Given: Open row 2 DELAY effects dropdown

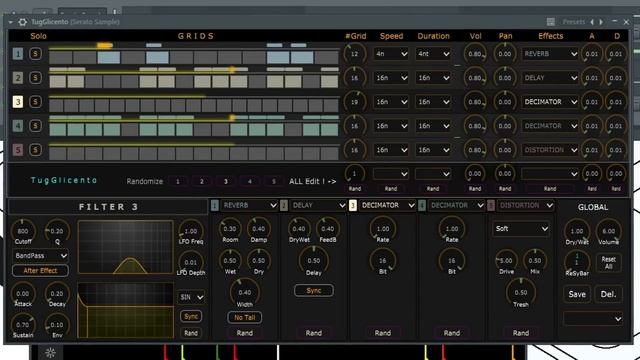Looking at the screenshot, I should click(x=550, y=78).
